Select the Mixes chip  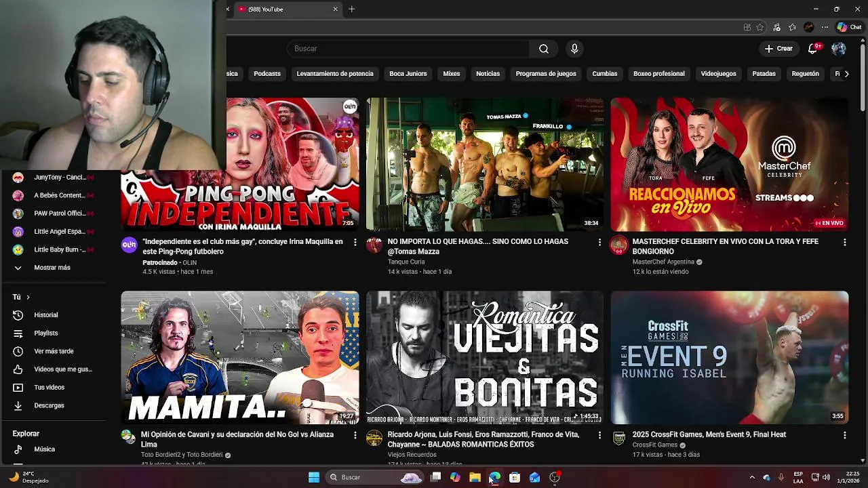pyautogui.click(x=452, y=74)
